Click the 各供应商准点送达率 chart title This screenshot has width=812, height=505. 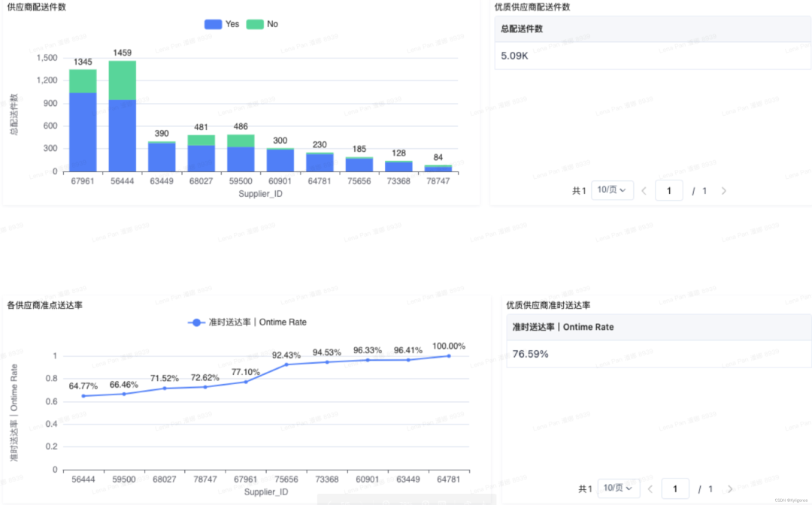click(x=44, y=305)
